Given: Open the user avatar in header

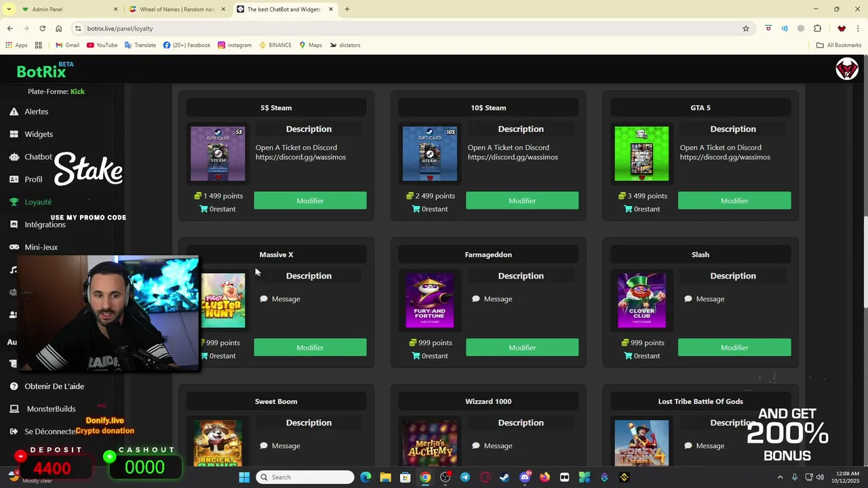Looking at the screenshot, I should tap(846, 69).
